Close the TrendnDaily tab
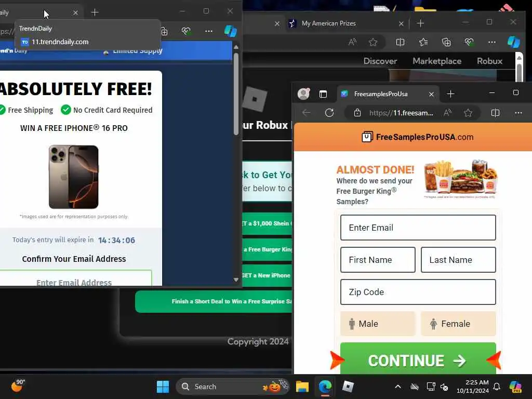This screenshot has width=532, height=399. coord(75,12)
